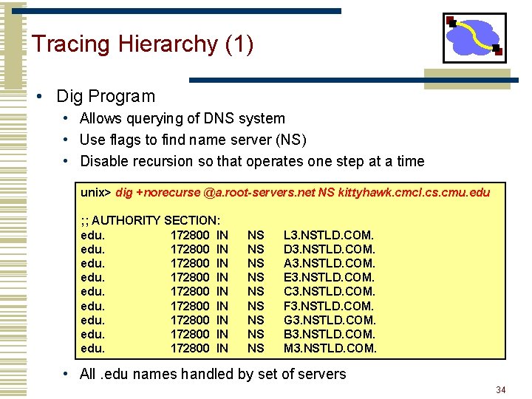Click "NS" in the B3.NSTLD.COM. row
Viewport: 532px width, 399px height.
click(256, 334)
